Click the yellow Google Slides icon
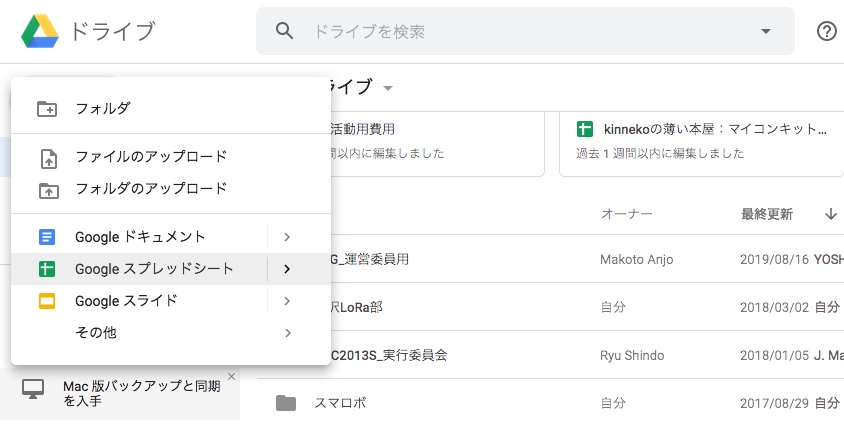The height and width of the screenshot is (426, 844). click(47, 301)
